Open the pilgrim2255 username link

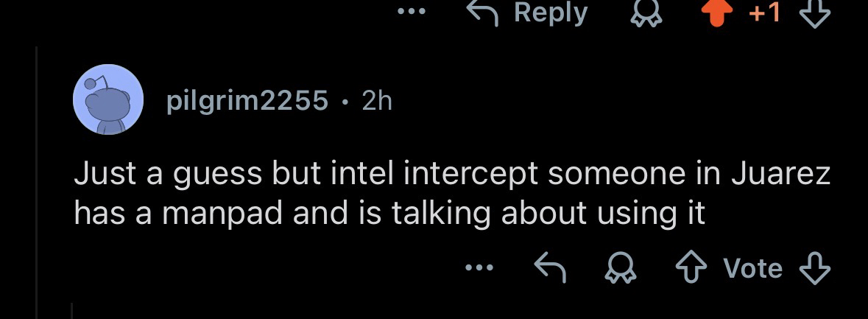[247, 100]
